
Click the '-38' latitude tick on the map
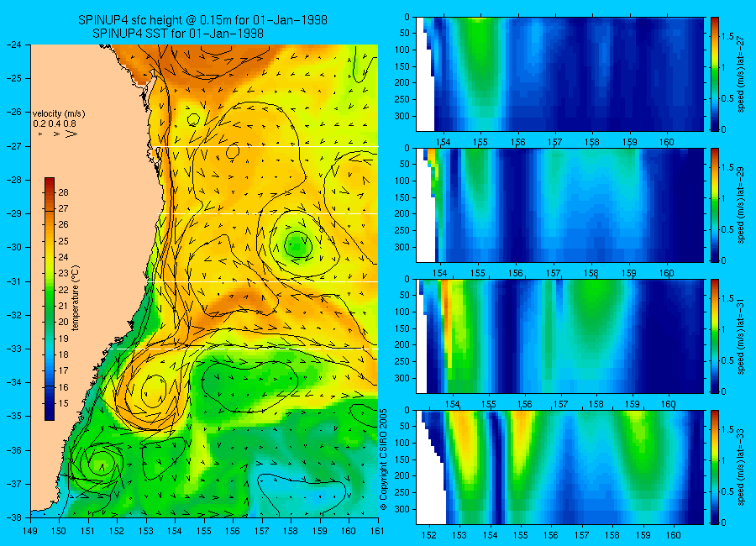[x=13, y=517]
